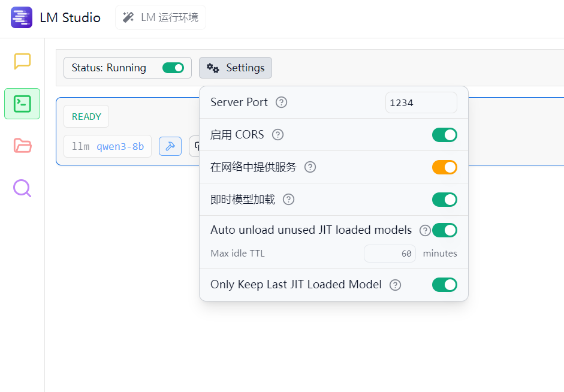
Task: Click the 'minutes' unit text
Action: pyautogui.click(x=440, y=253)
